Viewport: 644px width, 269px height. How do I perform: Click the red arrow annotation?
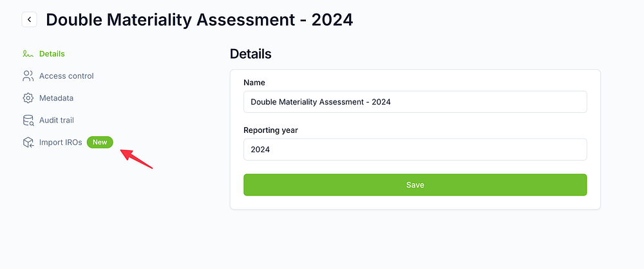[x=137, y=159]
